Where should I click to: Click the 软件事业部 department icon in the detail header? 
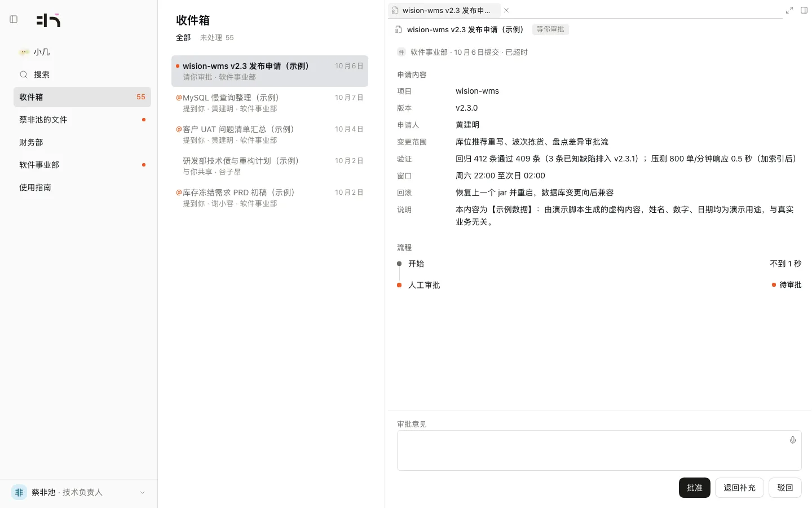[401, 52]
